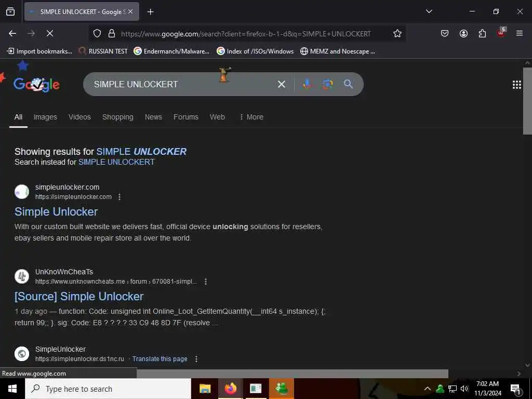Open MEMZ and Noescape bookmark
The width and height of the screenshot is (532, 399).
coord(338,51)
